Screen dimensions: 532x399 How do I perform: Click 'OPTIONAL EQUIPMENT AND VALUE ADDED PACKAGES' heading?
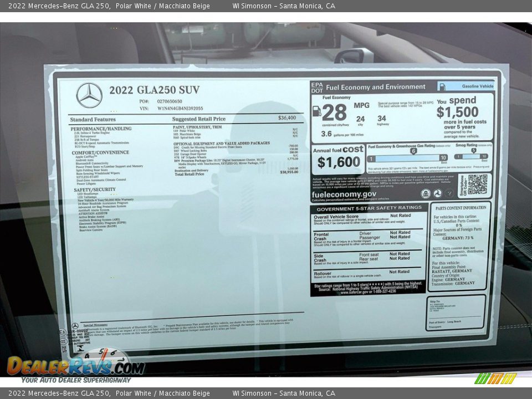[222, 143]
